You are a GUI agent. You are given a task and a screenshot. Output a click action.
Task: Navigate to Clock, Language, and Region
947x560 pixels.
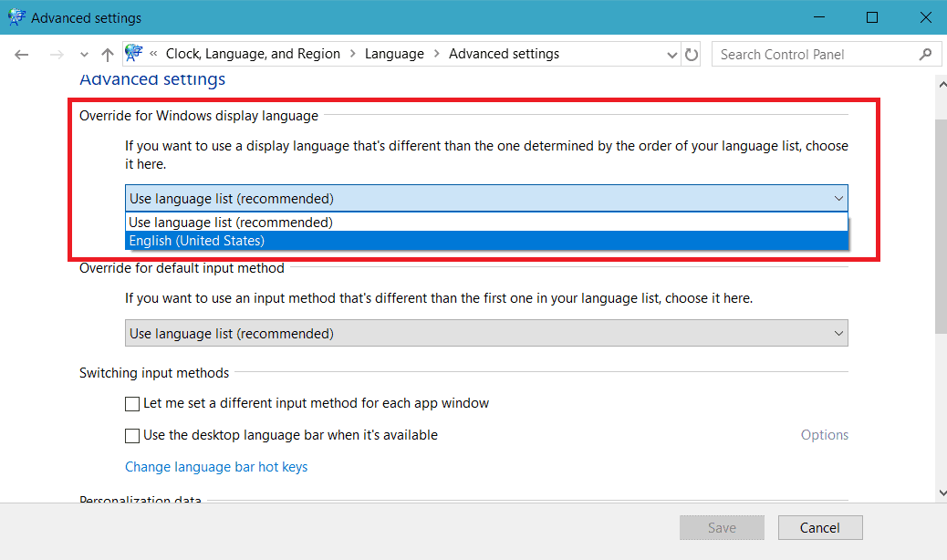(x=254, y=53)
